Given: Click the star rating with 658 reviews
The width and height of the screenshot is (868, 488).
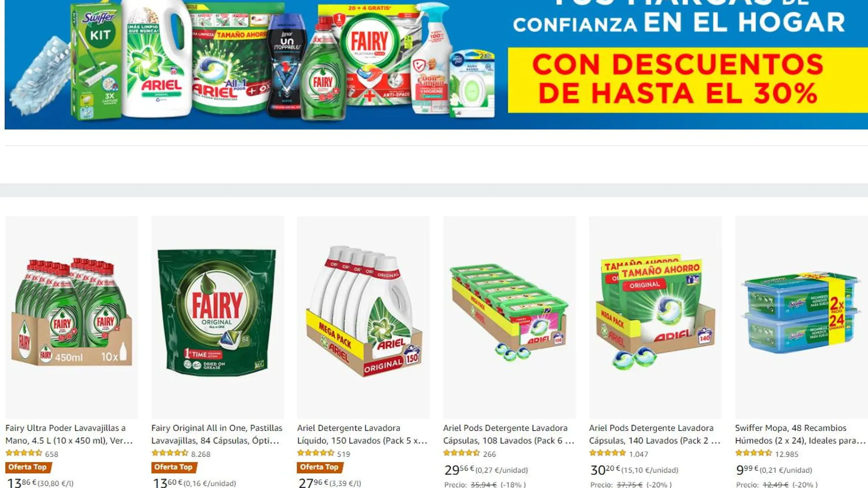Looking at the screenshot, I should click(x=24, y=453).
